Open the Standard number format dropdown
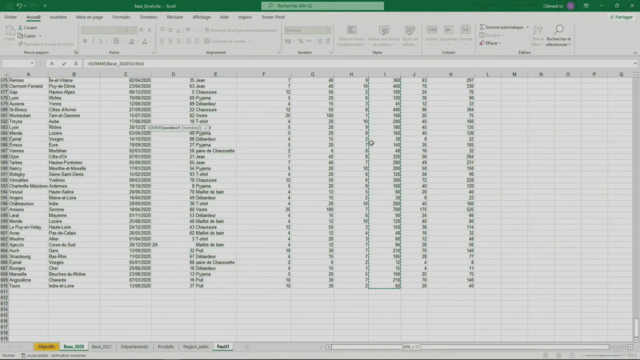640x360 pixels. point(328,30)
